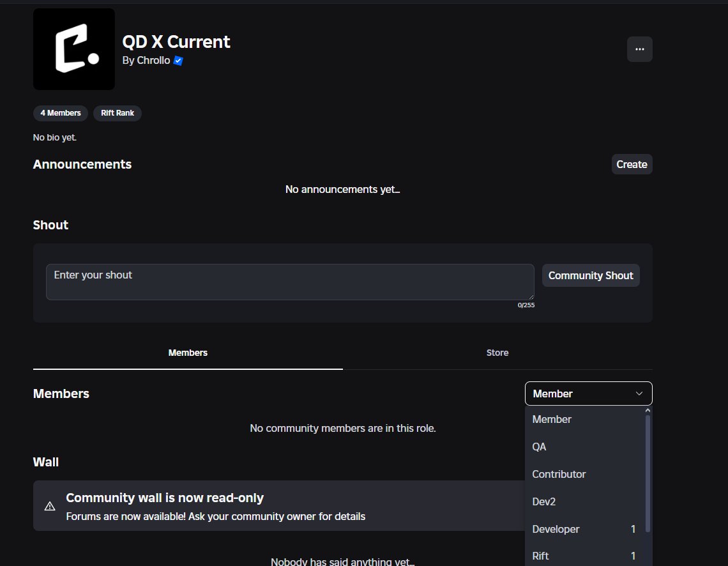Viewport: 728px width, 566px height.
Task: Click the 4 Members pill
Action: pyautogui.click(x=61, y=113)
